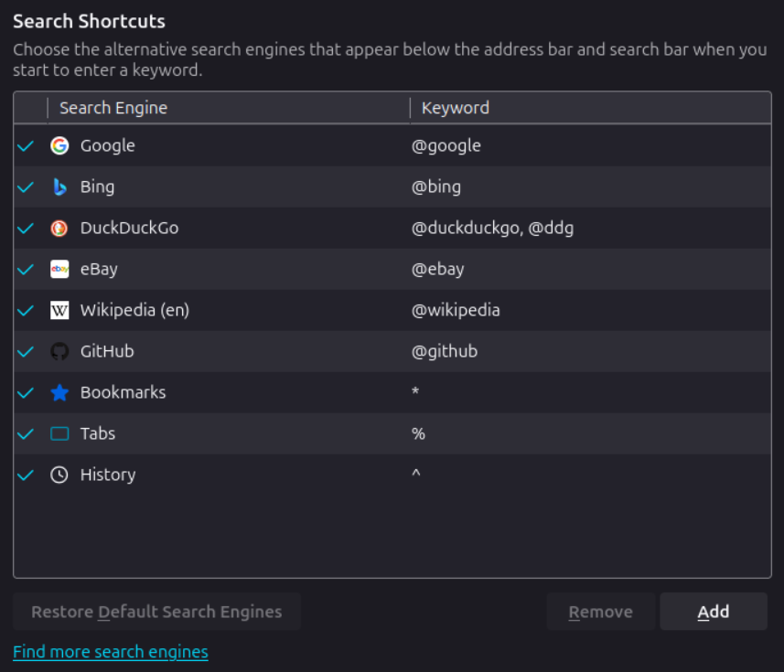
Task: Click the Google logo icon
Action: click(59, 145)
